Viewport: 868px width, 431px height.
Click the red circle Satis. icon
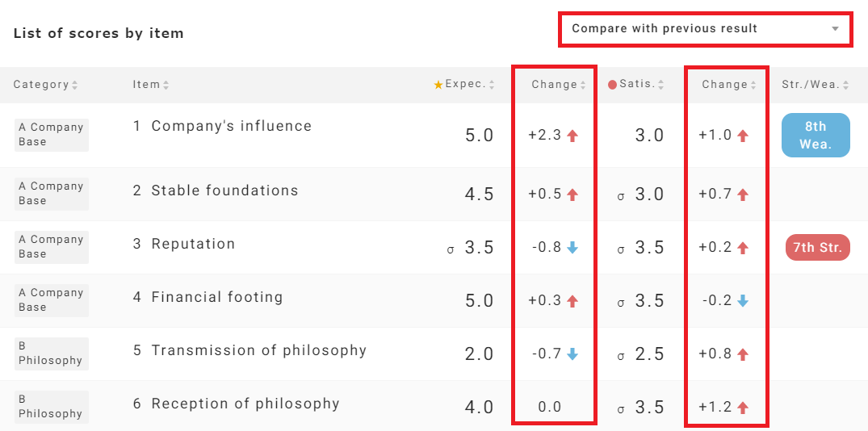[x=612, y=85]
